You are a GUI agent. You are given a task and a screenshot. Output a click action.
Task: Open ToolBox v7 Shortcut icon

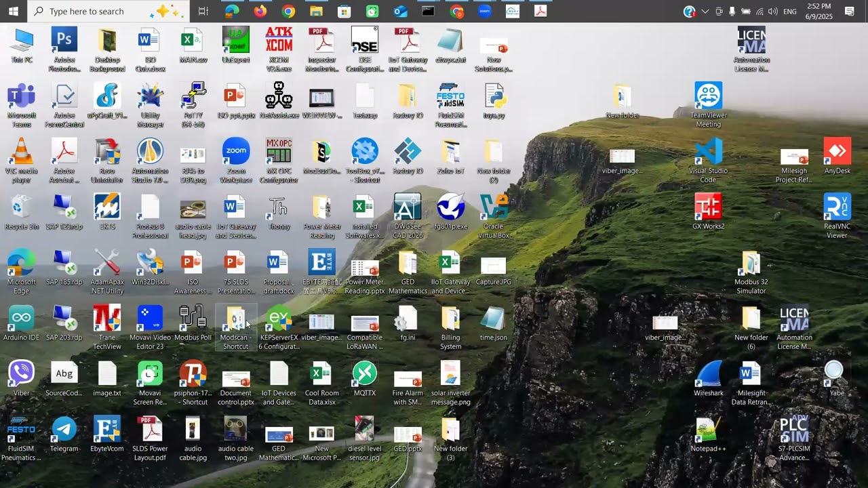(x=365, y=161)
